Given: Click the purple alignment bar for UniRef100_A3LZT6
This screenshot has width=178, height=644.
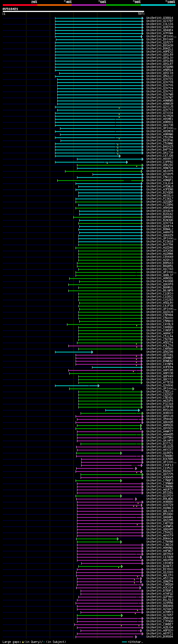Looking at the screenshot, I should click(x=105, y=346).
